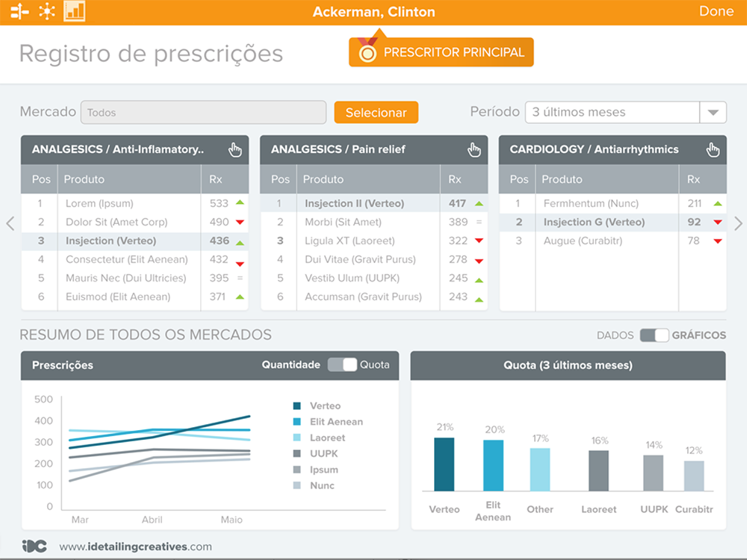The height and width of the screenshot is (560, 747).
Task: Open the network hub icon in top bar
Action: pos(47,11)
